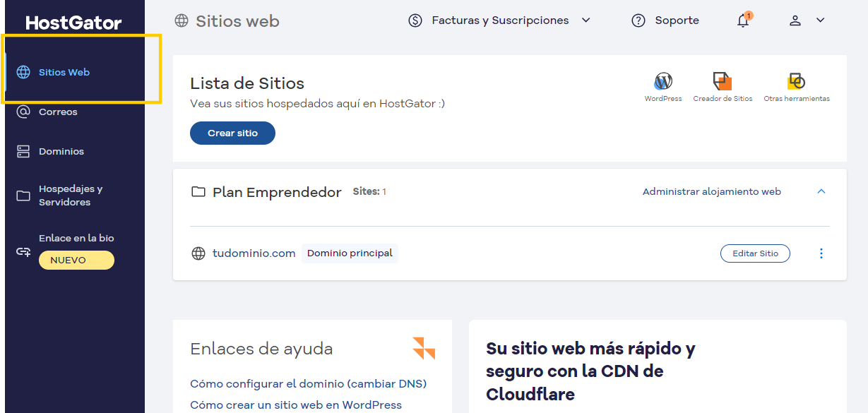Expand the Facturas y Suscripciones chevron

click(585, 20)
